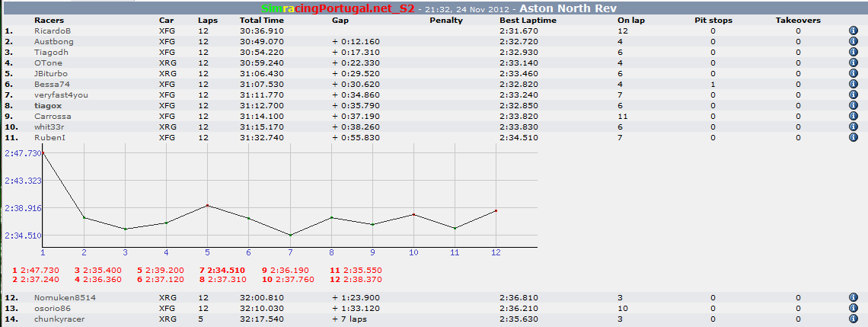868x327 pixels.
Task: Open info icon for RicardoB row
Action: [853, 31]
